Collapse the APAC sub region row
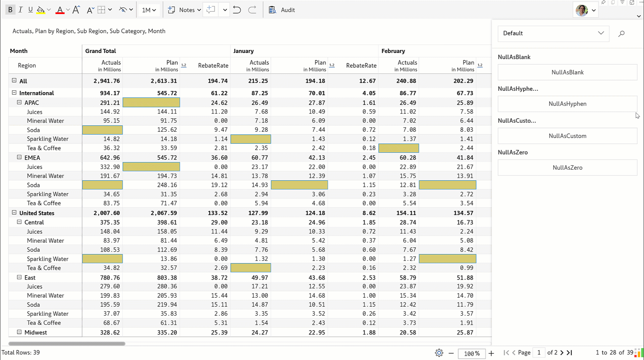This screenshot has width=644, height=360. pyautogui.click(x=19, y=102)
